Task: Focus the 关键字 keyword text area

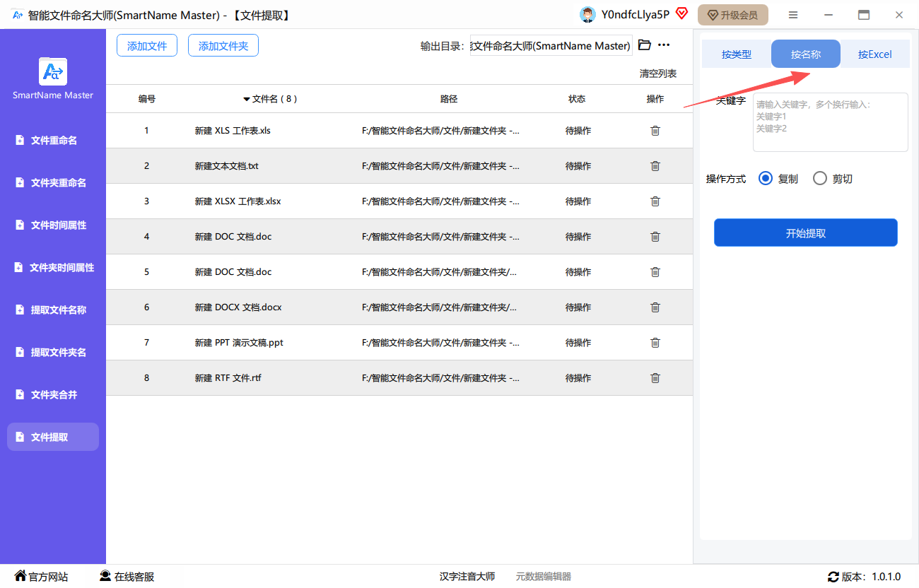Action: 830,122
